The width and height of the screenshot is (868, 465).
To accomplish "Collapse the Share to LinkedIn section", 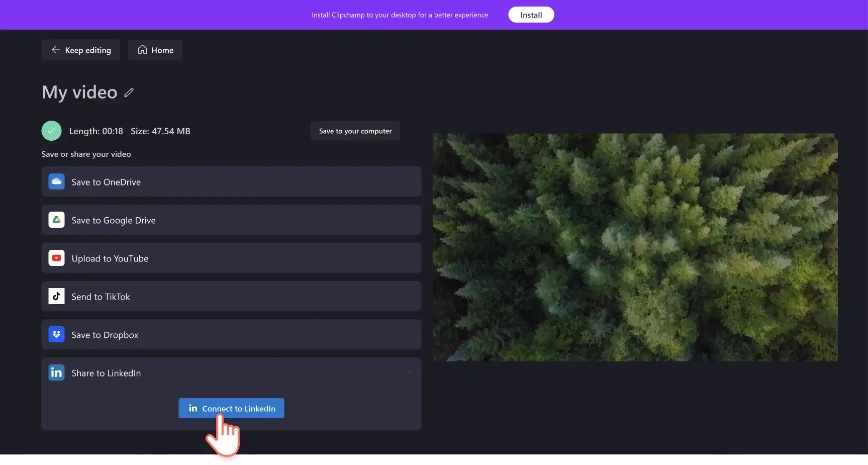I will [410, 373].
